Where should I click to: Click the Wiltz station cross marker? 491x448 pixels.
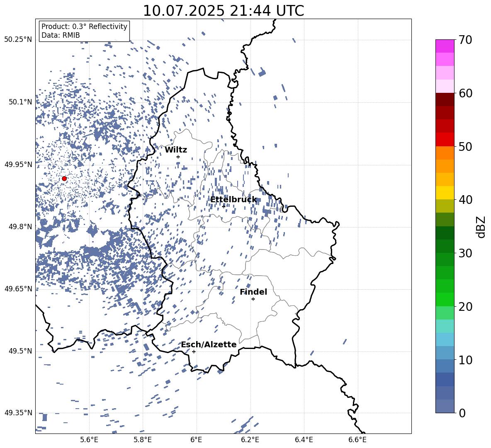click(178, 157)
